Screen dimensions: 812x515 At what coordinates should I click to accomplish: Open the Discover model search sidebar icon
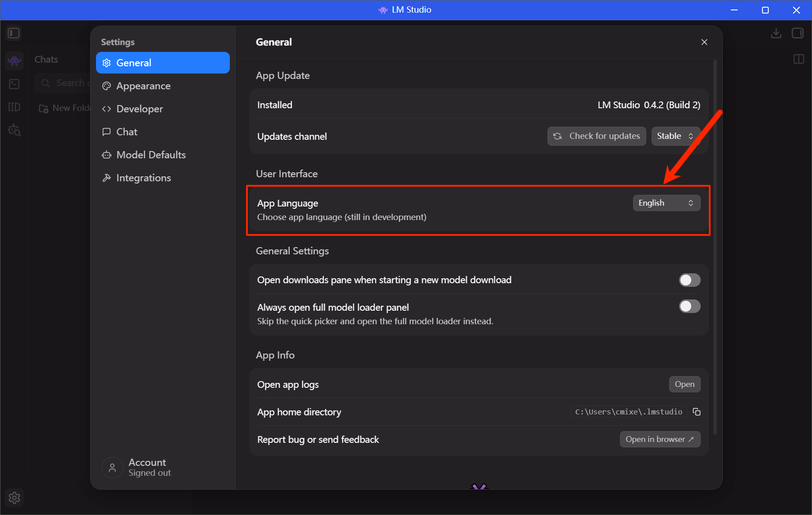pyautogui.click(x=14, y=130)
